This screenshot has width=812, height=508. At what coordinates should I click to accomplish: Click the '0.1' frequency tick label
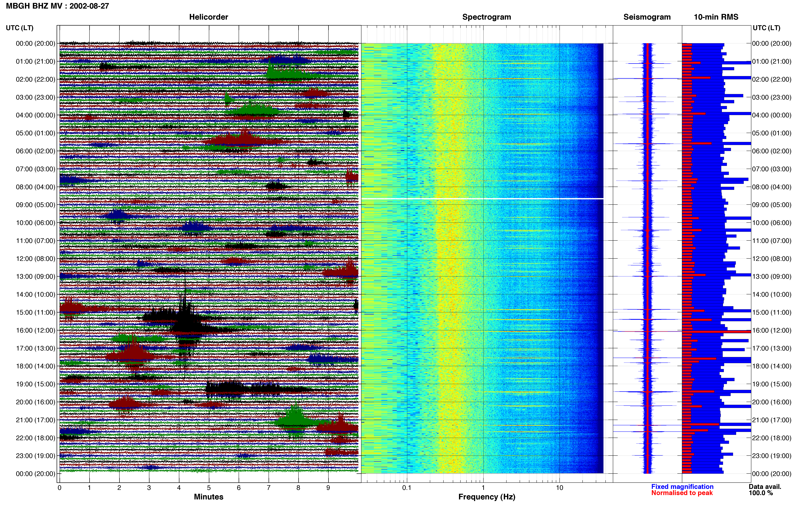click(x=407, y=488)
